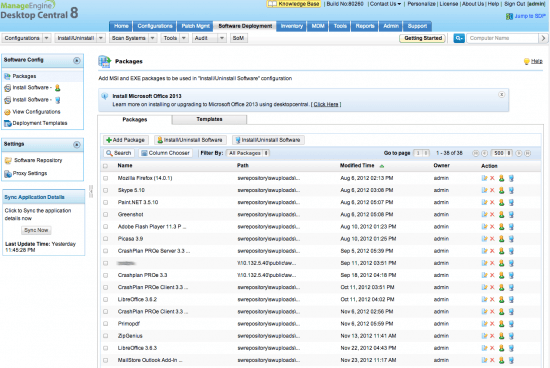550x368 pixels.
Task: Click the Sync Now button
Action: pos(36,230)
